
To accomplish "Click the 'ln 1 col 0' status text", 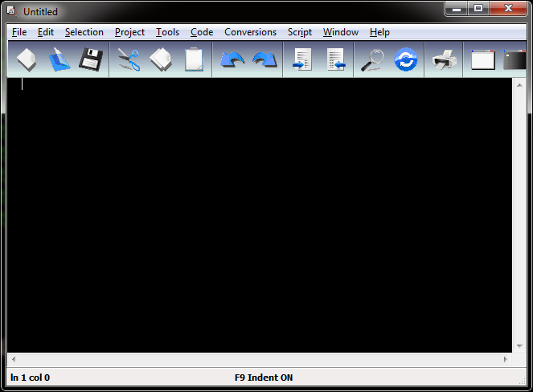I will click(30, 378).
